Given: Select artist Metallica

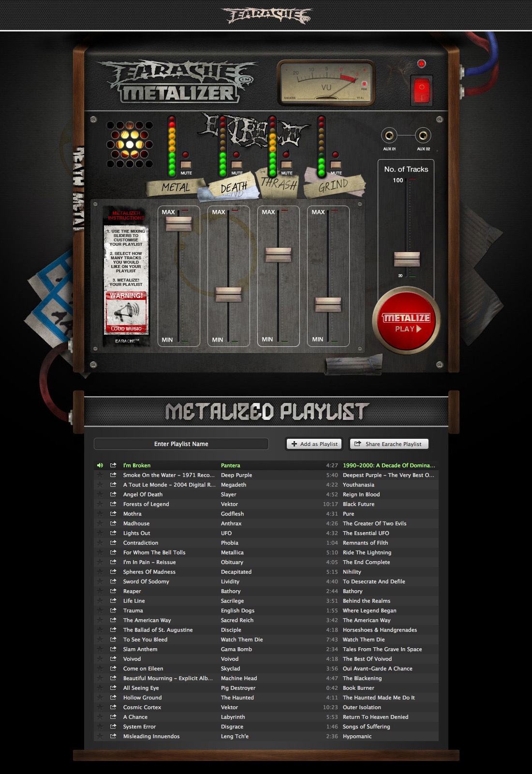Looking at the screenshot, I should click(x=232, y=552).
